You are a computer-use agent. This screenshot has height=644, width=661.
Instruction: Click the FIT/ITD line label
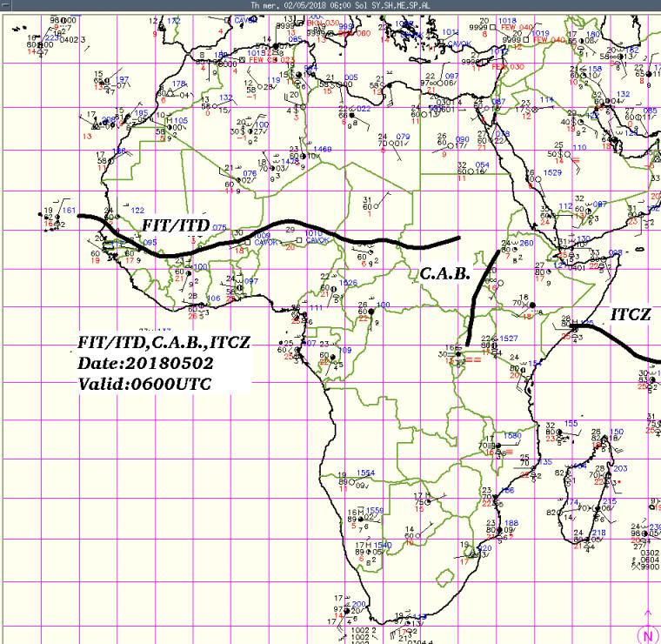(x=176, y=225)
